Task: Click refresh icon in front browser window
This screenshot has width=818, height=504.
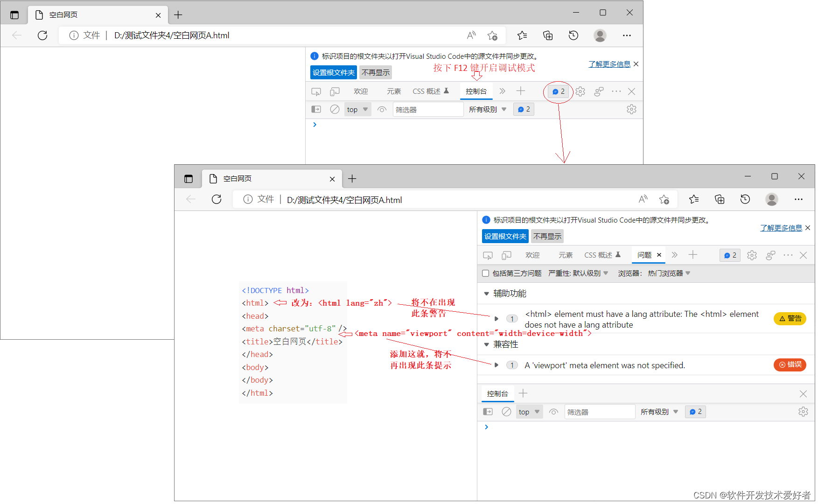Action: [217, 200]
